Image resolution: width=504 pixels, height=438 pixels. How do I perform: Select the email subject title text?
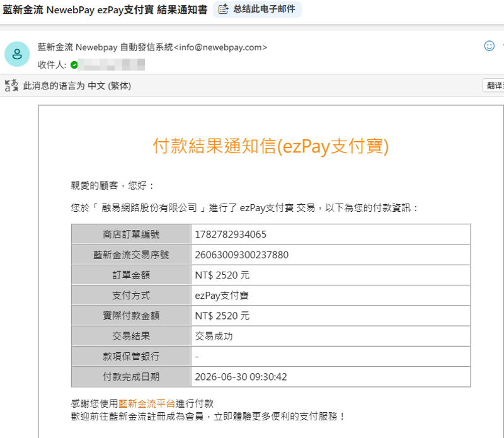(x=105, y=9)
